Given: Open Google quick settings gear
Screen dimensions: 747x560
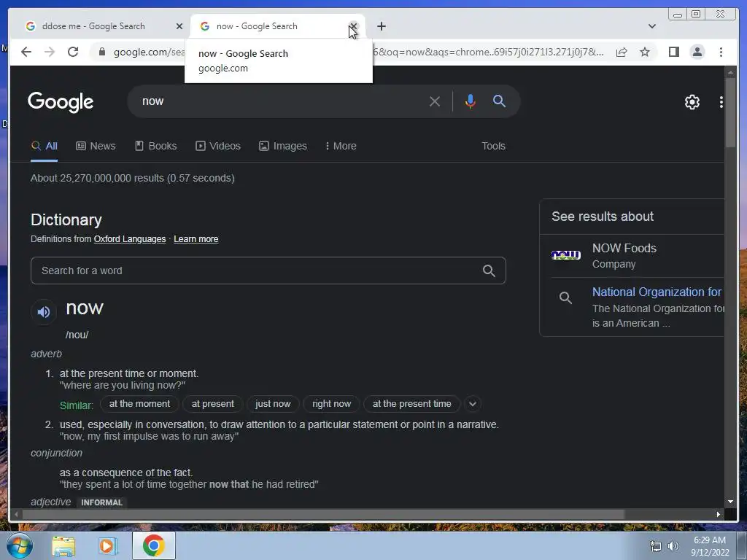Looking at the screenshot, I should [692, 101].
